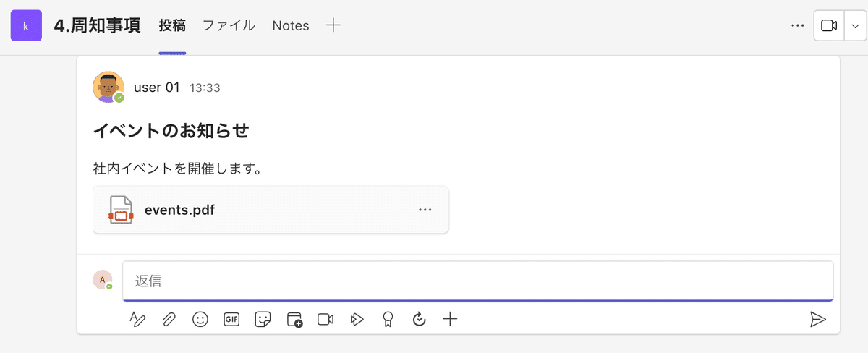Open the text formatting options
This screenshot has height=353, width=868.
137,319
